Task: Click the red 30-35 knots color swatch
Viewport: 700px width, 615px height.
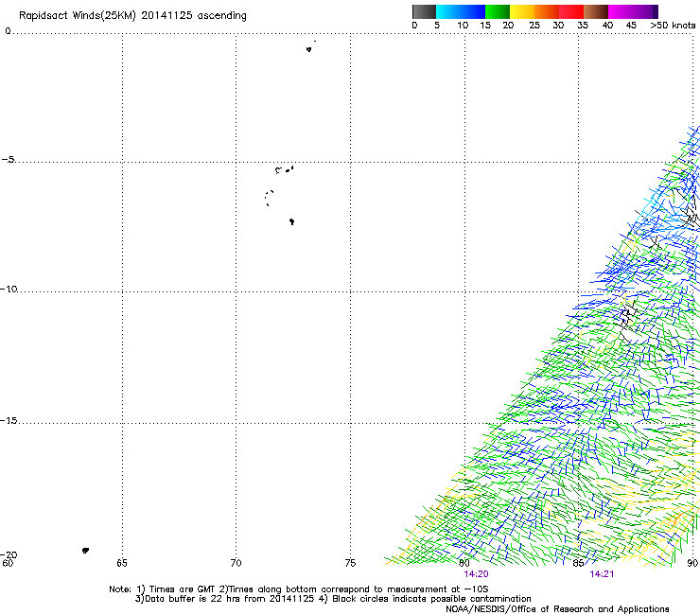Action: coord(571,11)
